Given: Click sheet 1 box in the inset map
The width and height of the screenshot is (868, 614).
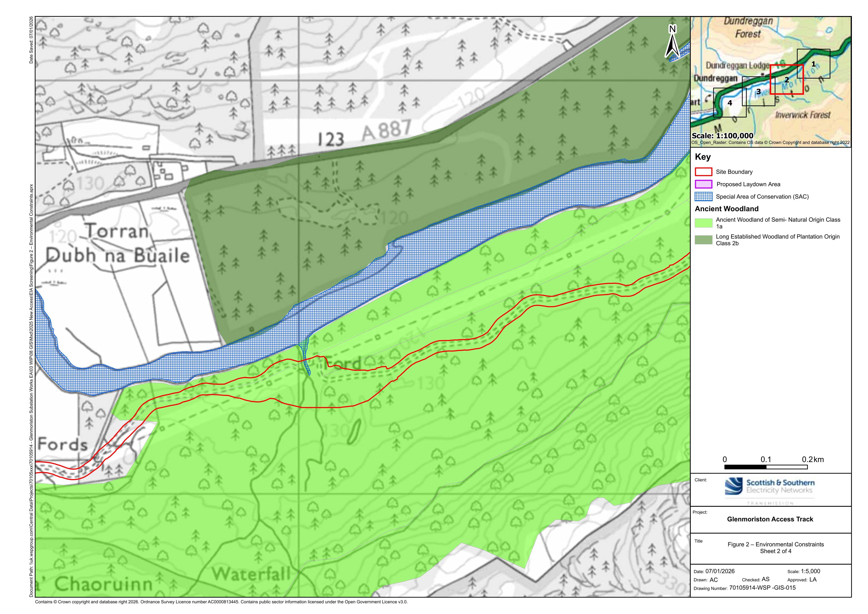Looking at the screenshot, I should tap(814, 64).
